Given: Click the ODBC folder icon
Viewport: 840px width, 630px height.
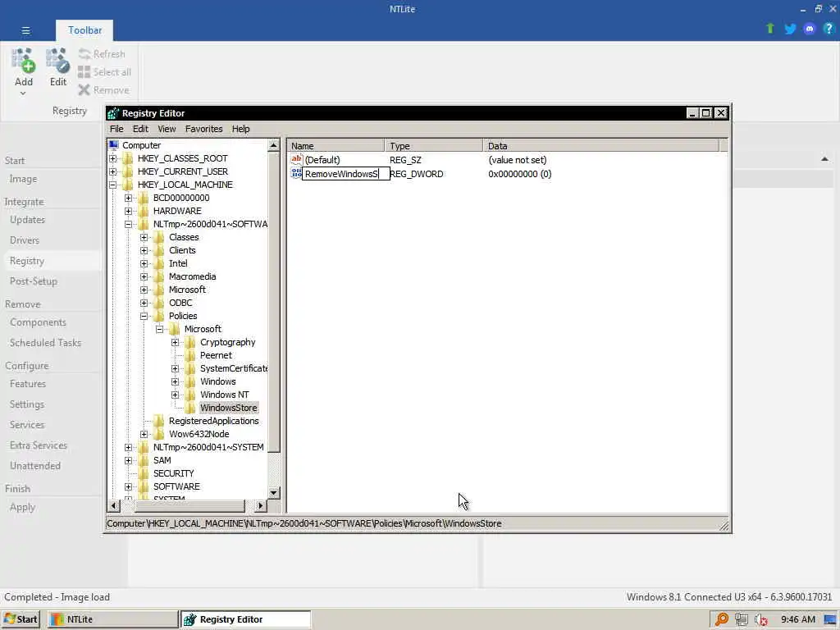Looking at the screenshot, I should [158, 303].
